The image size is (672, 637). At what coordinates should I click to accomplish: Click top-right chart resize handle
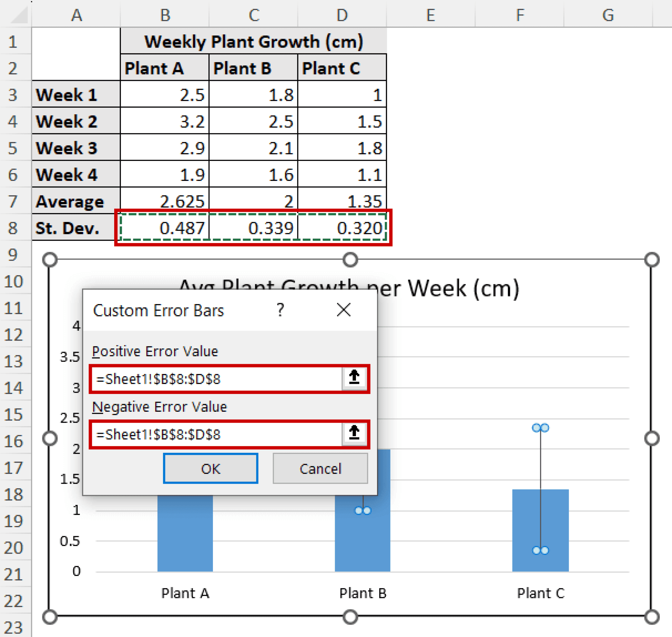[x=652, y=260]
